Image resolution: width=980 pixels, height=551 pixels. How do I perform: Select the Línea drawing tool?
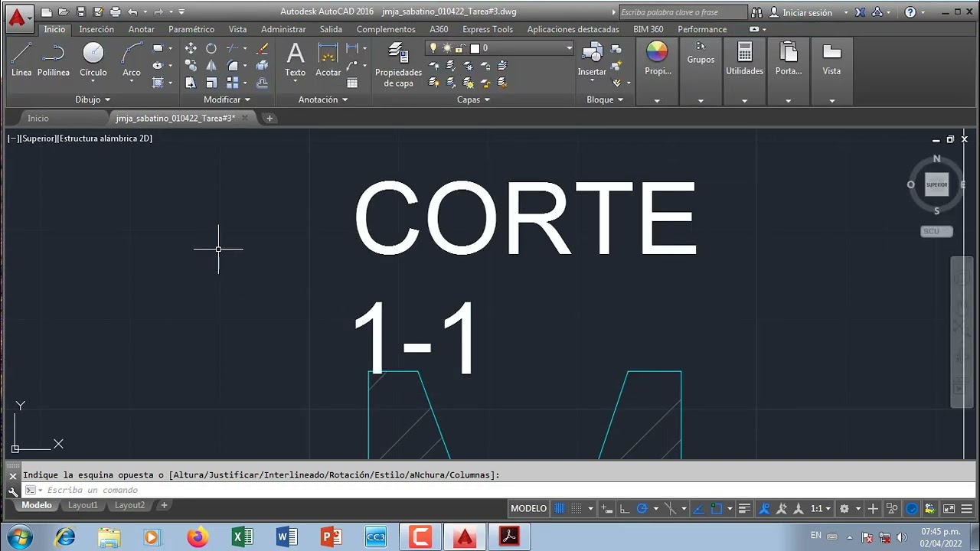pos(21,60)
